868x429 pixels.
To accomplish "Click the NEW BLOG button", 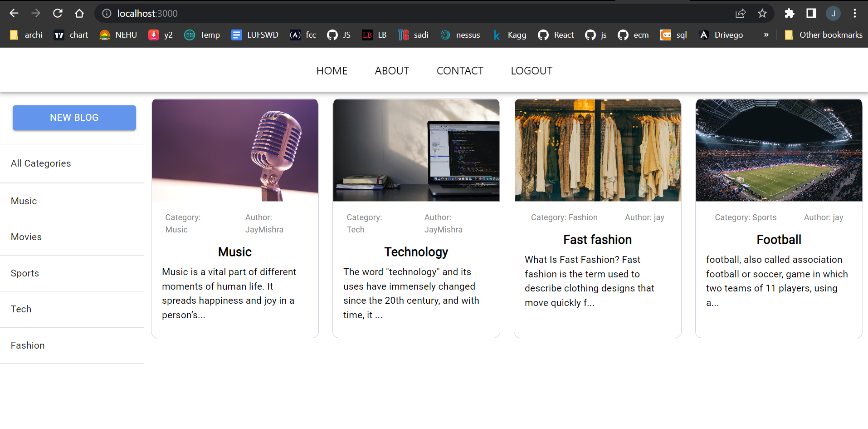I will point(74,118).
